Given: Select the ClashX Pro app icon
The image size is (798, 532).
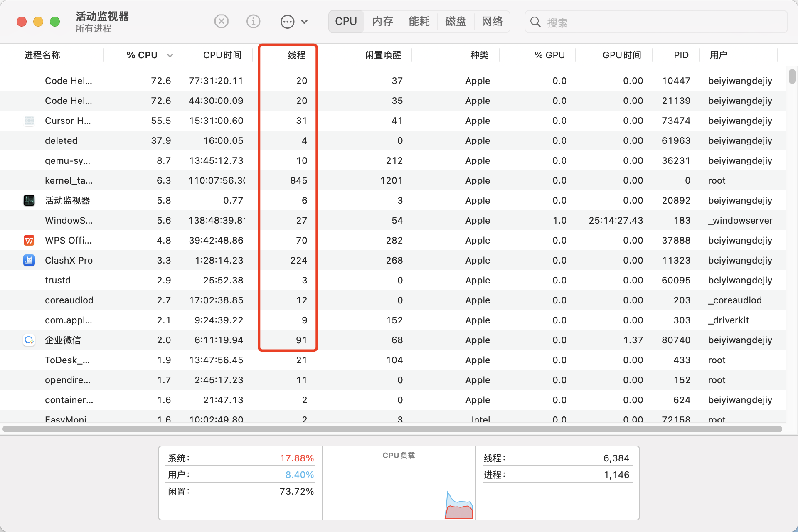Looking at the screenshot, I should [29, 261].
